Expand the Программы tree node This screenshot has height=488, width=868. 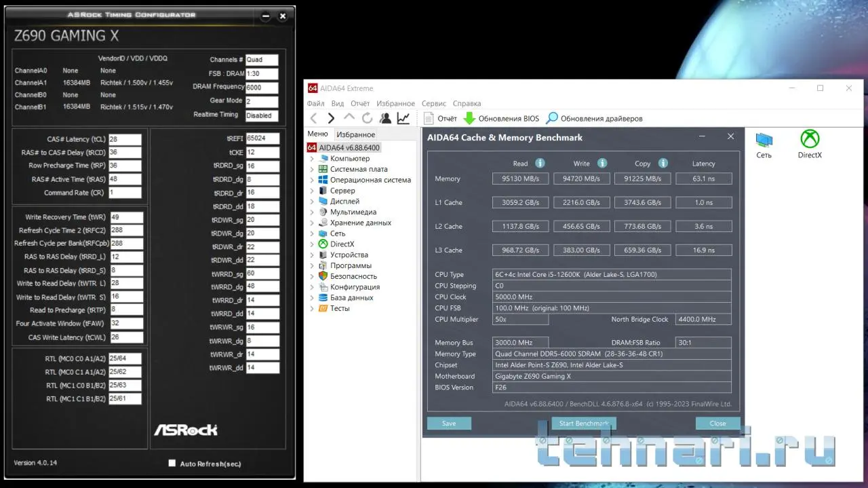[312, 265]
